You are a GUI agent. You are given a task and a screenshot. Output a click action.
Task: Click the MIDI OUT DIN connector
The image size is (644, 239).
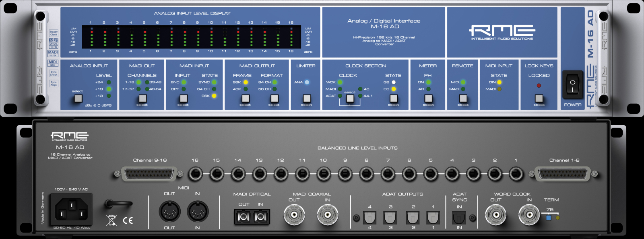click(x=169, y=212)
